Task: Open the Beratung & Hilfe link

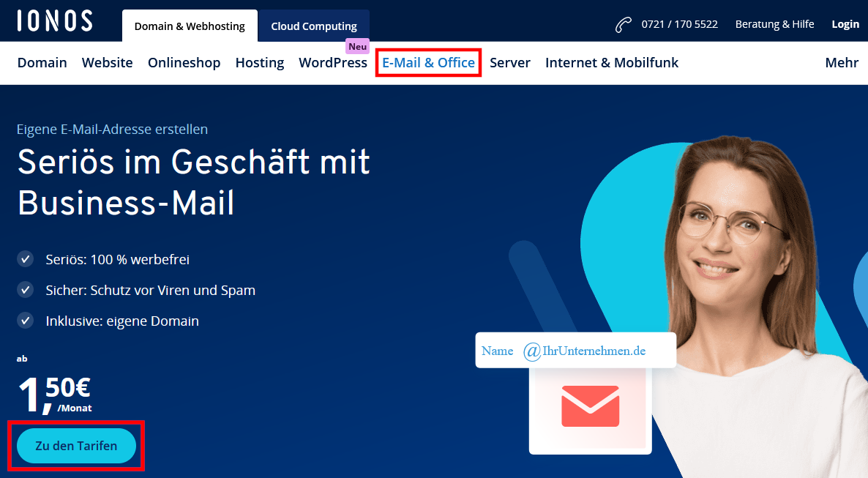Action: [774, 24]
